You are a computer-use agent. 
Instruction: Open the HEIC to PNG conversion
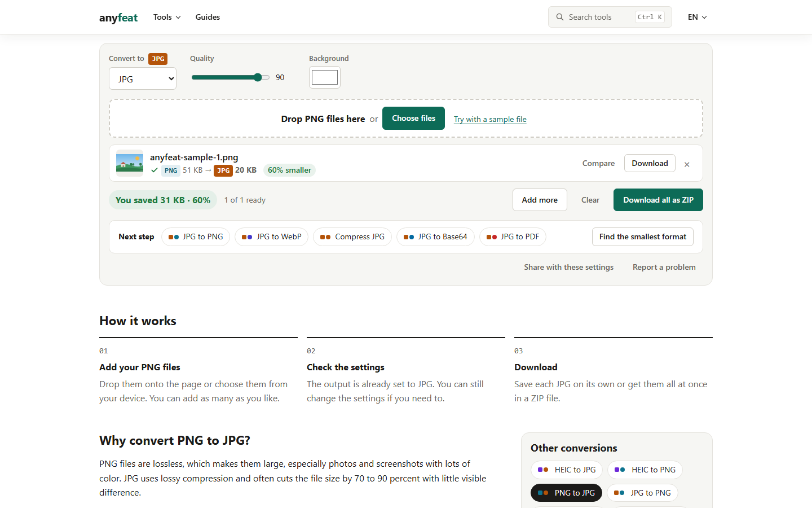(x=645, y=470)
